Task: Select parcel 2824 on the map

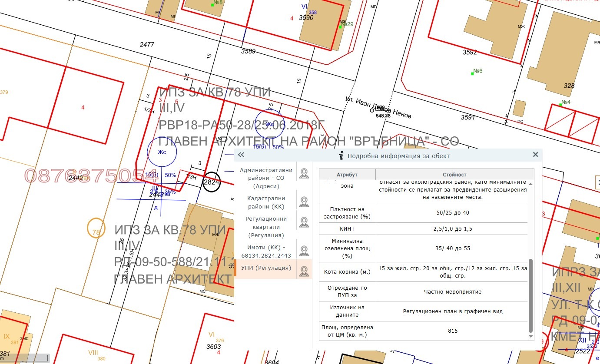Action: pos(211,182)
